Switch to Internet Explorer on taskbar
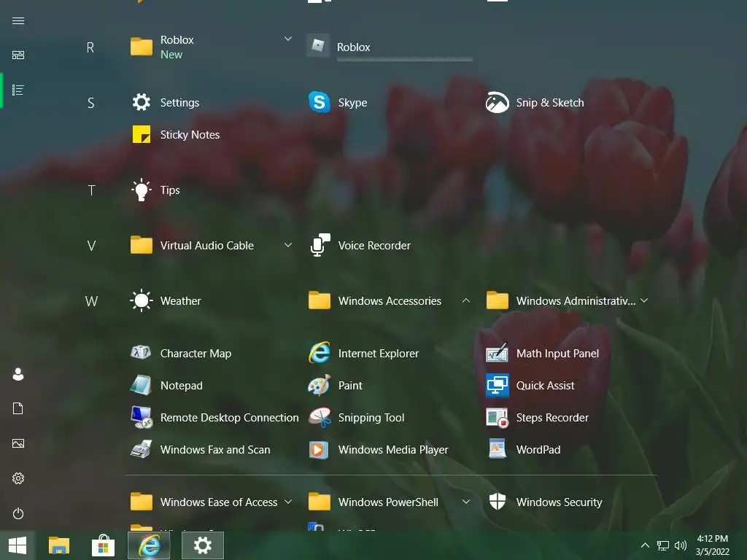Screen dimensions: 747x560 [149, 545]
